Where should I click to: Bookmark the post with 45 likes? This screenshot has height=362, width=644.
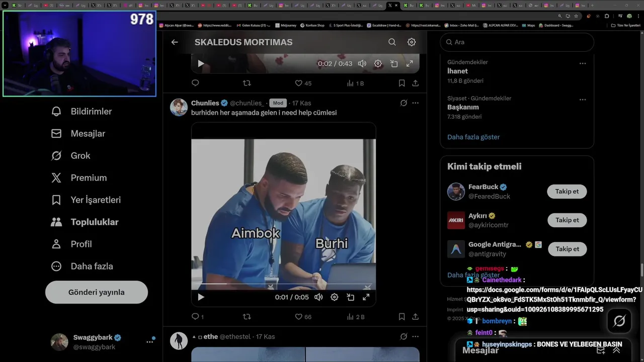(x=401, y=83)
